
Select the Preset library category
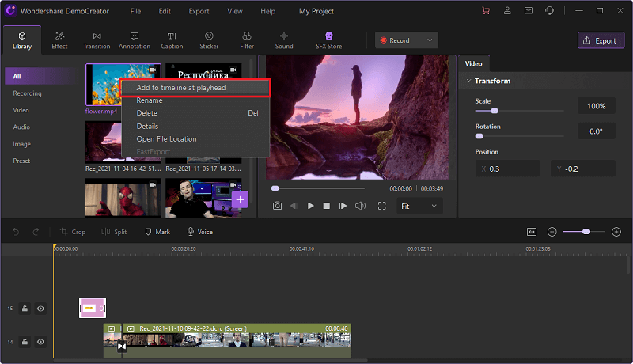21,161
